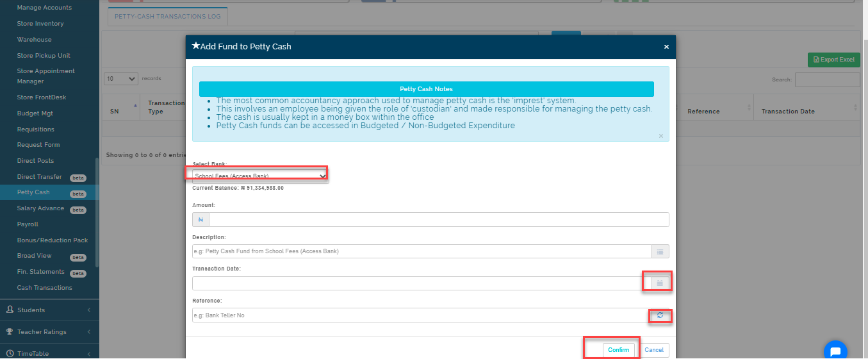Open the chat support bubble icon
The height and width of the screenshot is (359, 868).
835,351
